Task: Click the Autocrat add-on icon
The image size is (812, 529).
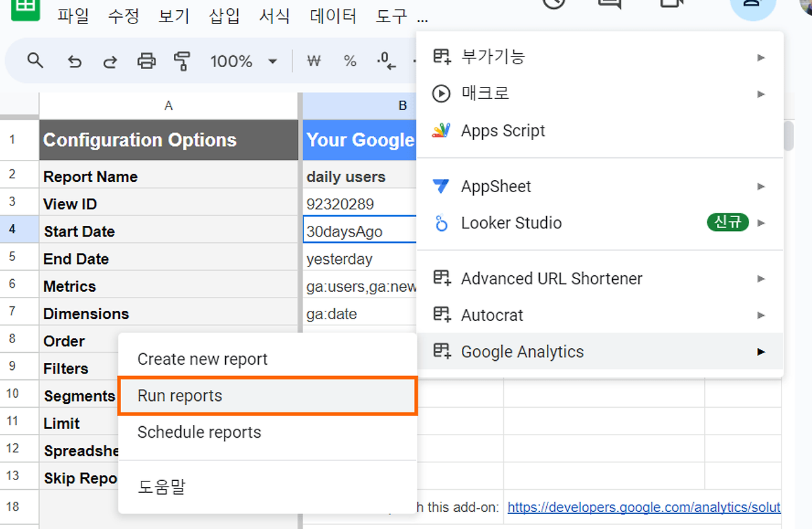Action: 442,315
